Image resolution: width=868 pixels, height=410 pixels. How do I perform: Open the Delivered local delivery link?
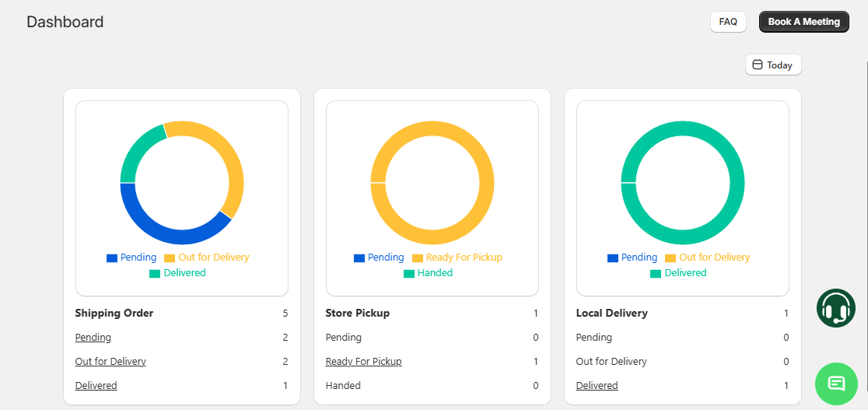point(597,386)
